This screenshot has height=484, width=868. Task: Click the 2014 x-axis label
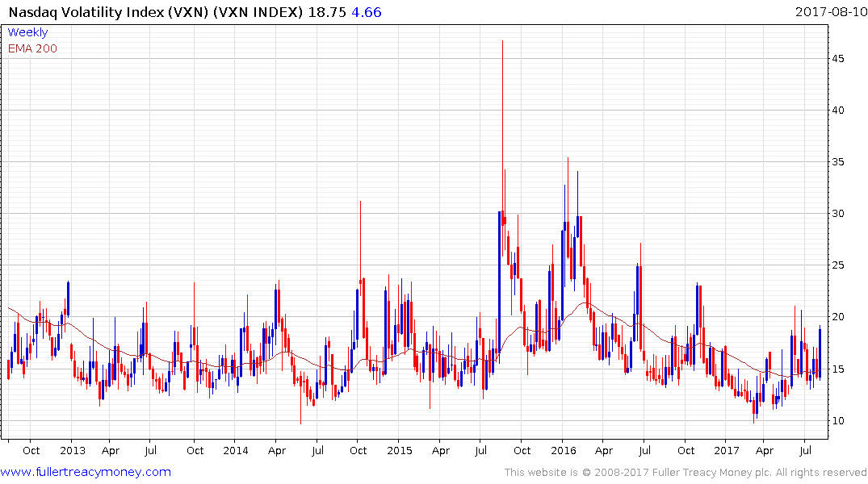click(236, 450)
